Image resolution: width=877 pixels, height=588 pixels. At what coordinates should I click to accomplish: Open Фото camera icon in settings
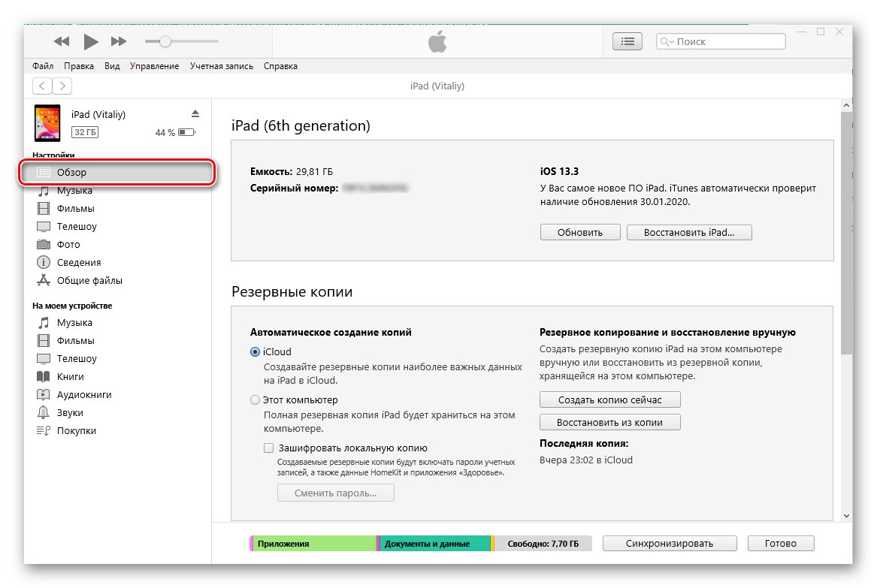pos(44,245)
